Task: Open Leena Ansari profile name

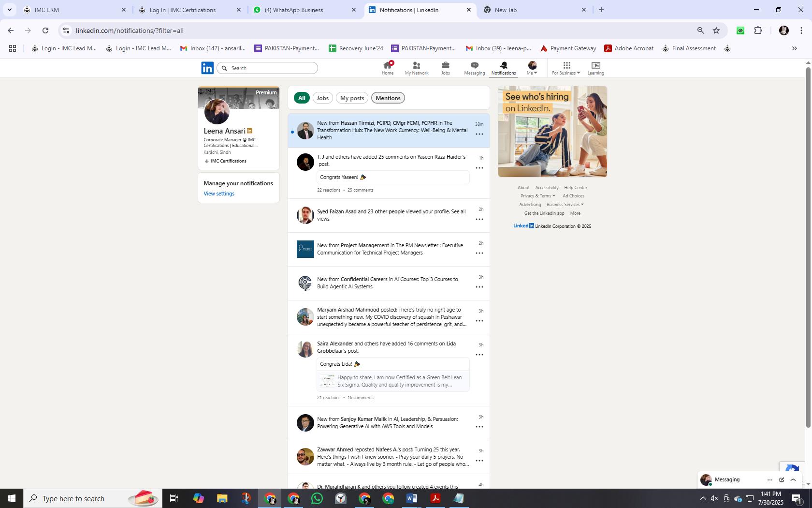Action: [224, 131]
